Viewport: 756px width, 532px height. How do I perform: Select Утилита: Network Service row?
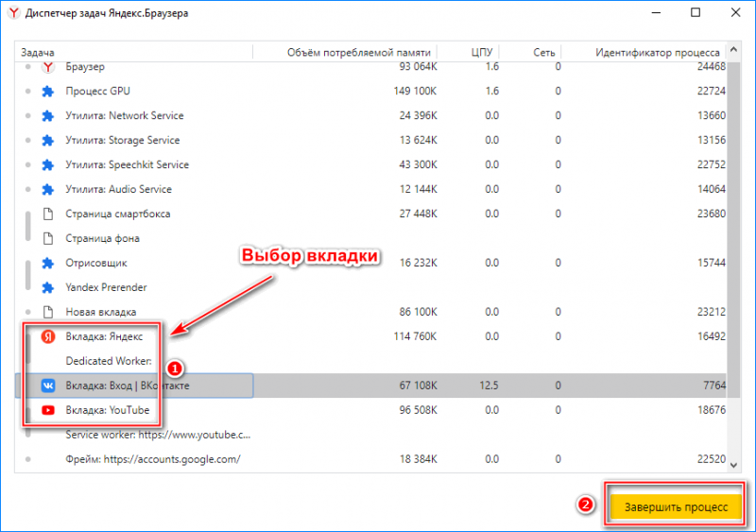[370, 116]
